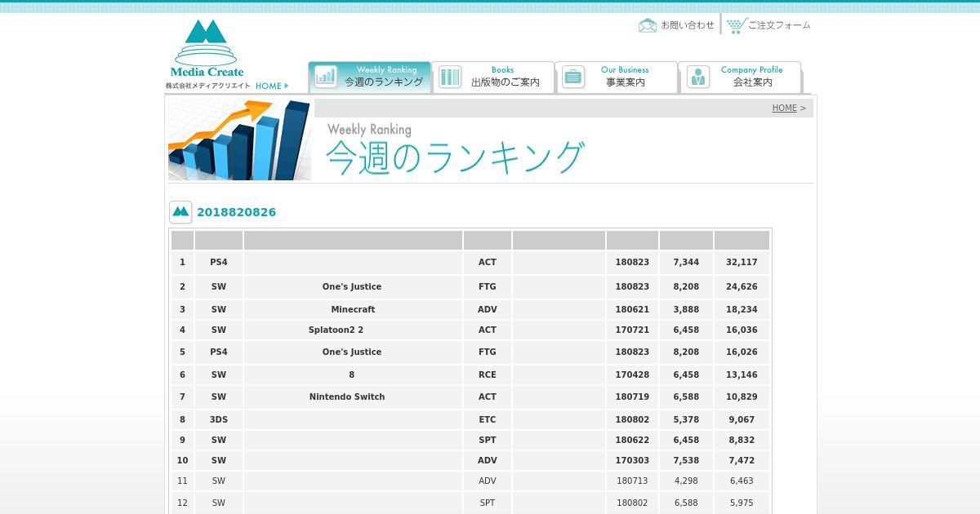Click the price value 7,538

(686, 460)
